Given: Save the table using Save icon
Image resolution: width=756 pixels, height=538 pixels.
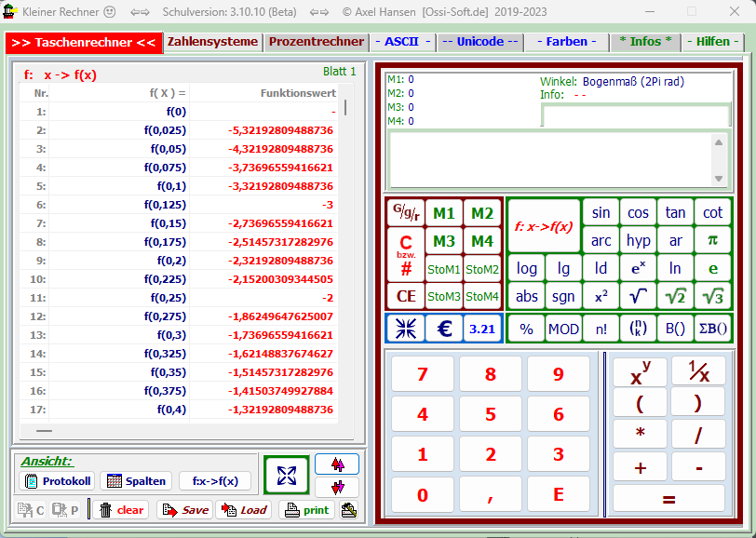Looking at the screenshot, I should point(184,510).
